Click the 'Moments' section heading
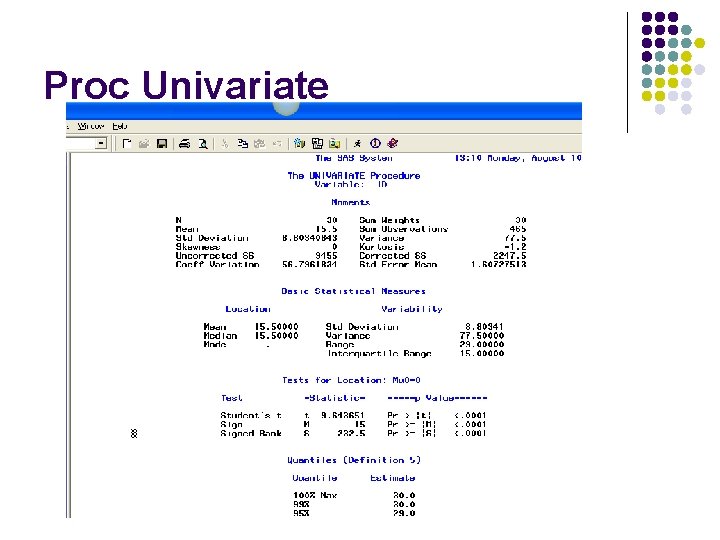The width and height of the screenshot is (720, 540). 350,202
